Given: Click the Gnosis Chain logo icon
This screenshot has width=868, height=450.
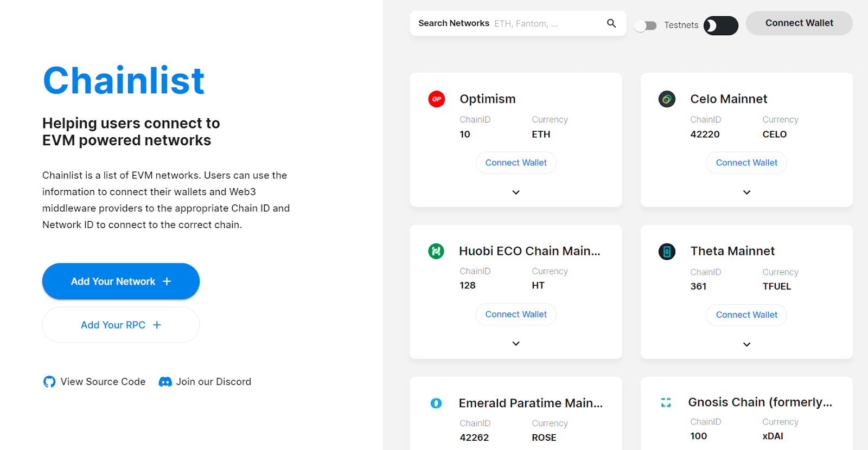Looking at the screenshot, I should pyautogui.click(x=666, y=402).
